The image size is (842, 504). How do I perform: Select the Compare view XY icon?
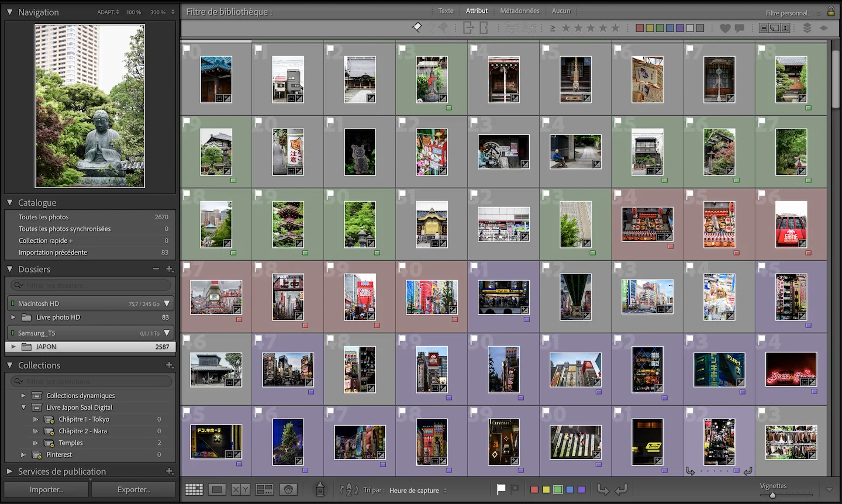(240, 489)
